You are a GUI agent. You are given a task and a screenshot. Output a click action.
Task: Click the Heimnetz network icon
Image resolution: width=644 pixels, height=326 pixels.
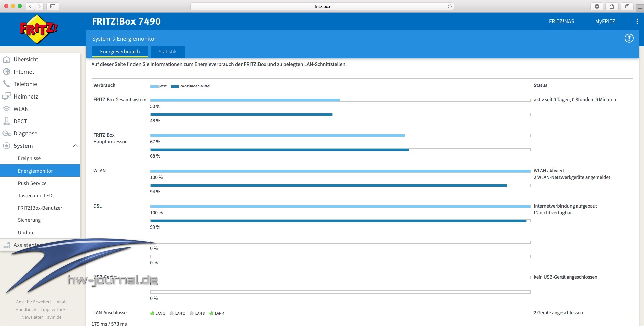6,96
